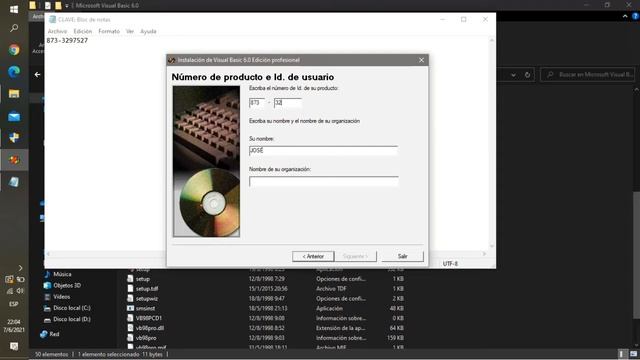Click UTF-8 encoding in Notepad status bar

450,264
